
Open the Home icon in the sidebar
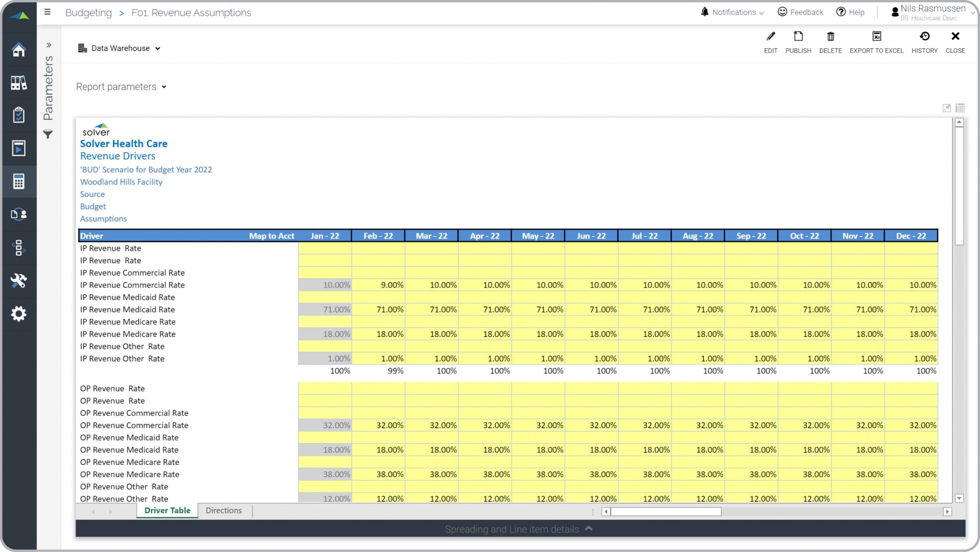[x=18, y=50]
